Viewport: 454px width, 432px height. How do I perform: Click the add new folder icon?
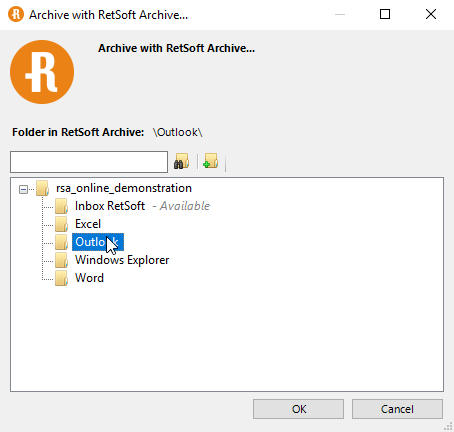click(x=211, y=161)
